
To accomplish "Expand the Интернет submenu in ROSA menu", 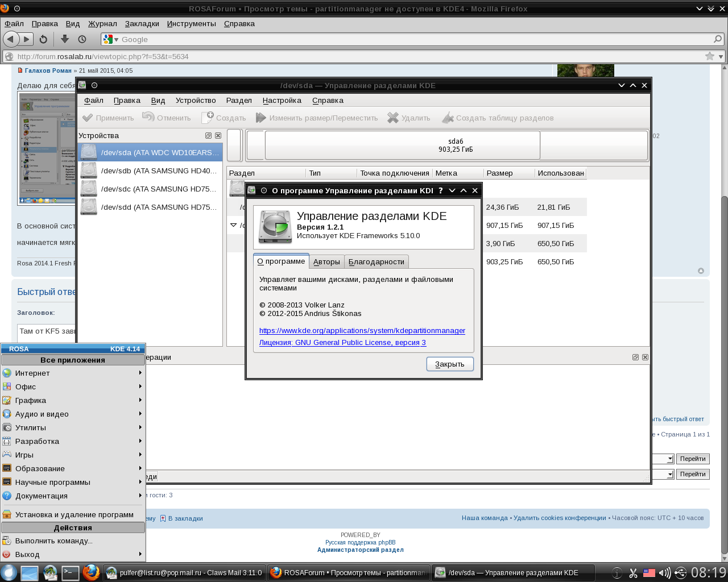I will [x=73, y=373].
